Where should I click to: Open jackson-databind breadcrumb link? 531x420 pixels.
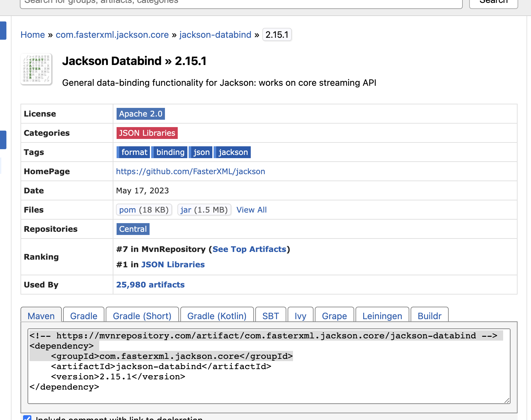tap(215, 35)
